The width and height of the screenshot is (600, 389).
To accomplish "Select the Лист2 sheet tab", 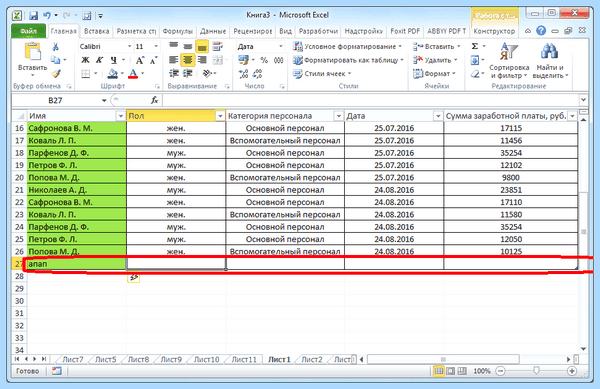I will click(x=312, y=360).
